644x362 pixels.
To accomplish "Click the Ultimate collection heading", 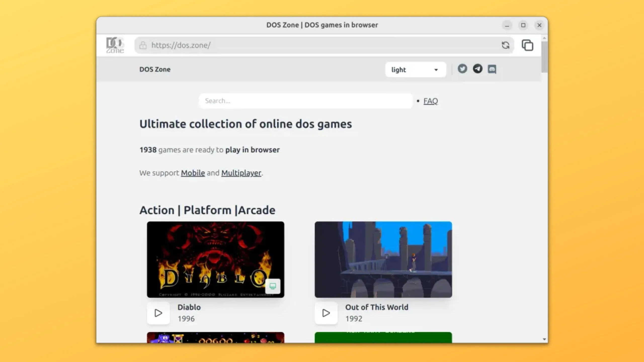I will (246, 124).
